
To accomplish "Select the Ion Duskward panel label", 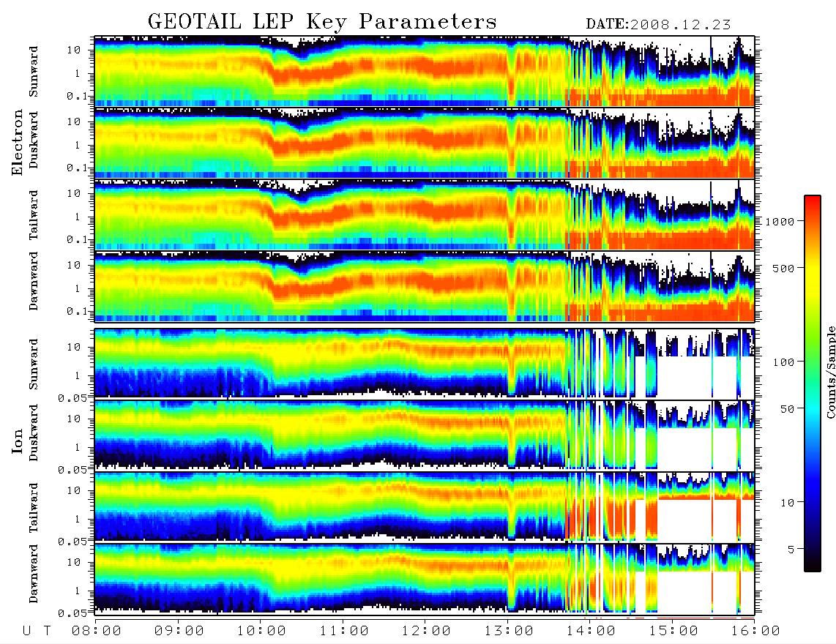I will [x=34, y=433].
